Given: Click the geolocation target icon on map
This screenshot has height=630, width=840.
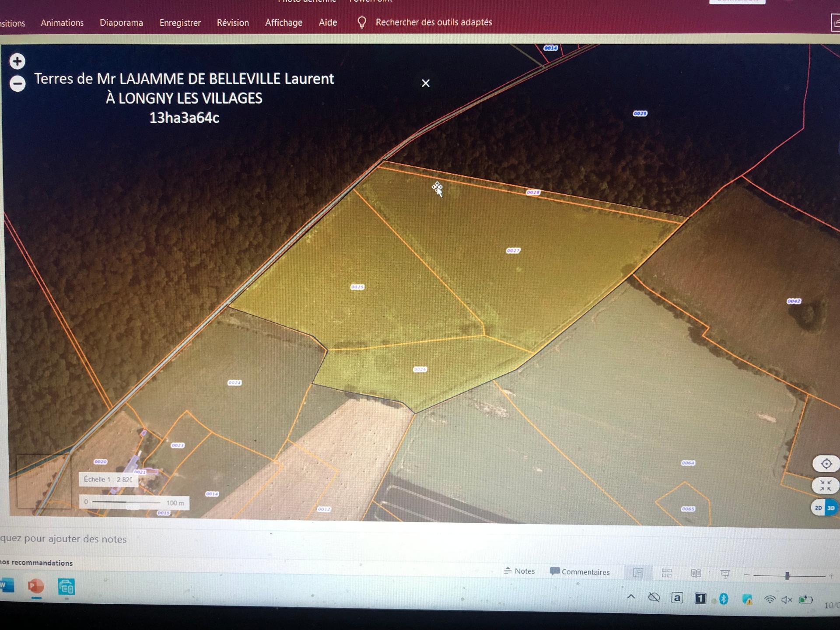Looking at the screenshot, I should click(826, 464).
